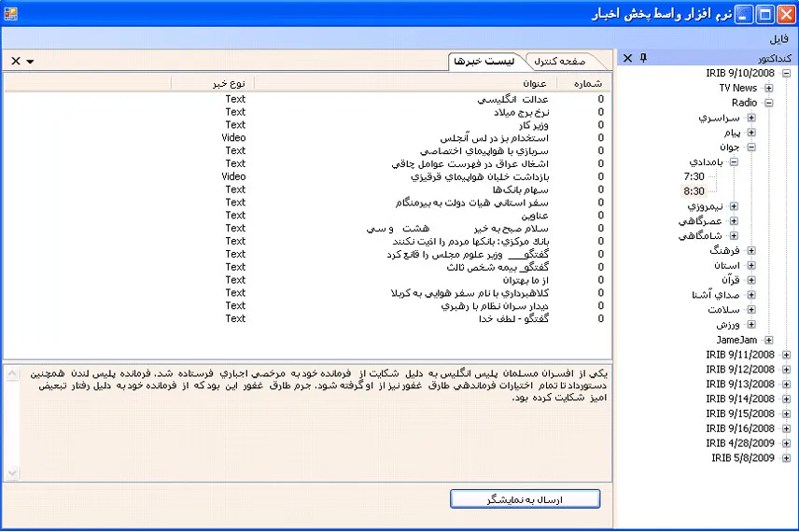The height and width of the screenshot is (532, 799).
Task: Select the 7:30 broadcast time
Action: pyautogui.click(x=694, y=176)
